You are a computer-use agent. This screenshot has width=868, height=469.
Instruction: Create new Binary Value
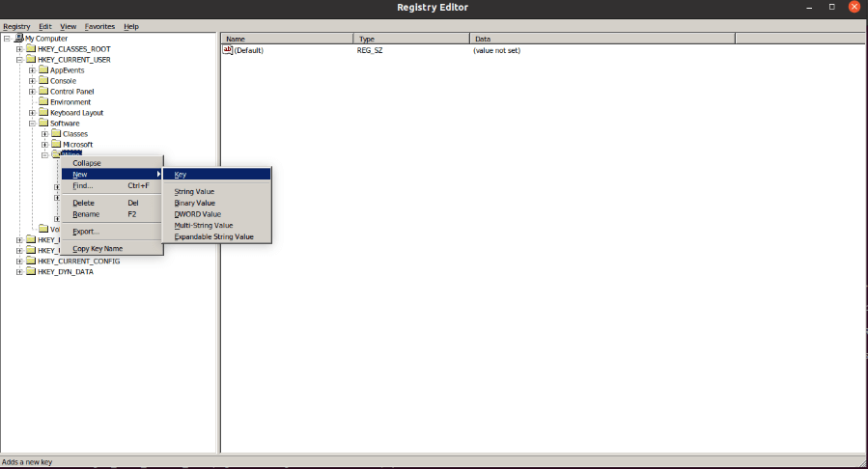tap(217, 203)
